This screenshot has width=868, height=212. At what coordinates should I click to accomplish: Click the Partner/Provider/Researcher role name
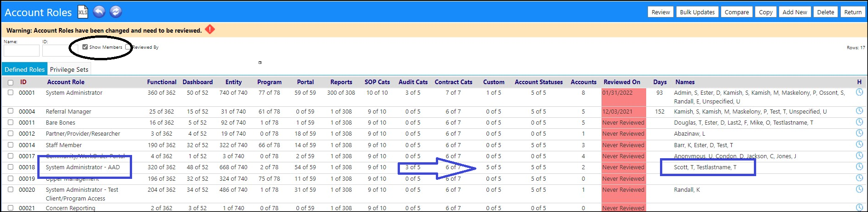click(83, 133)
